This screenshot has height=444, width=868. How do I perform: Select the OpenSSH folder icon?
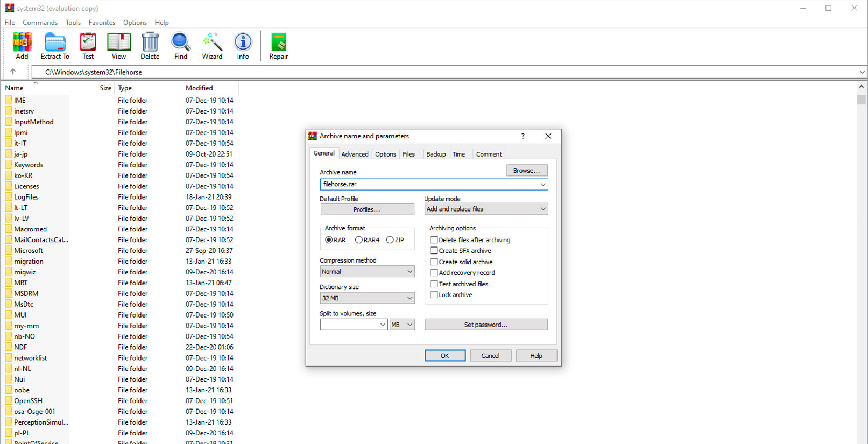9,400
